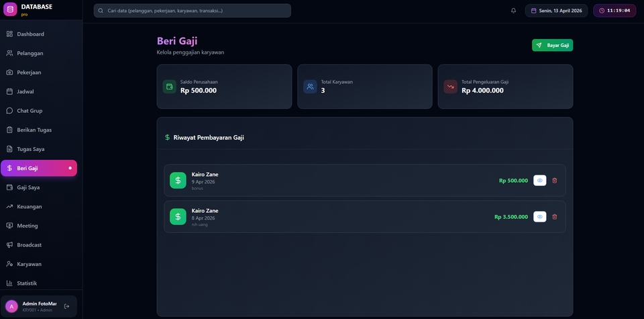Click the green Rp 3.500.000 amount

pos(511,217)
